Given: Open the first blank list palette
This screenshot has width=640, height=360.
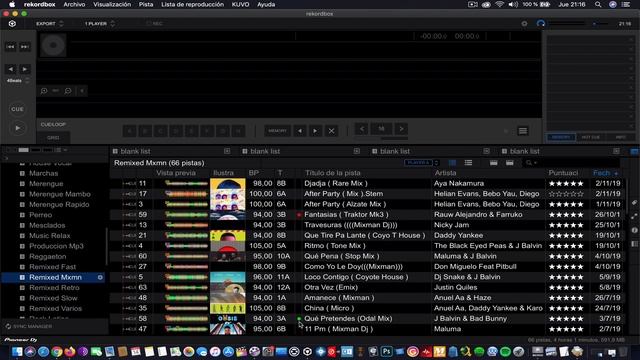Looking at the screenshot, I should tap(135, 151).
